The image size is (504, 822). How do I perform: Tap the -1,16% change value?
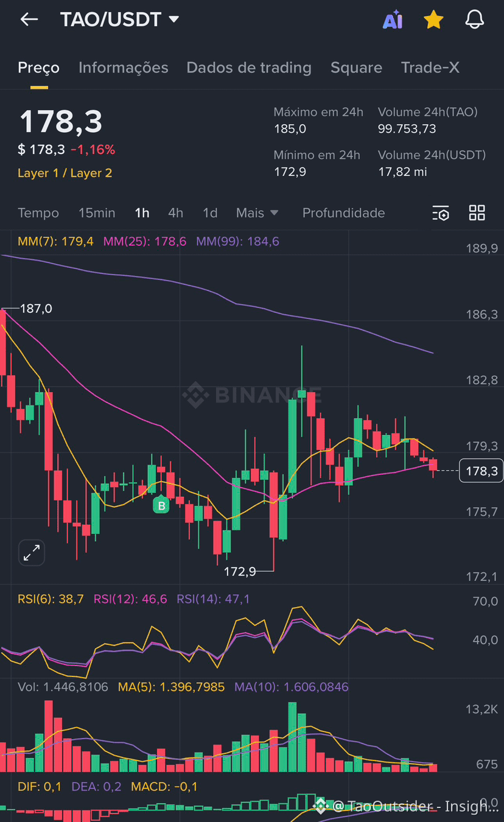(x=93, y=150)
